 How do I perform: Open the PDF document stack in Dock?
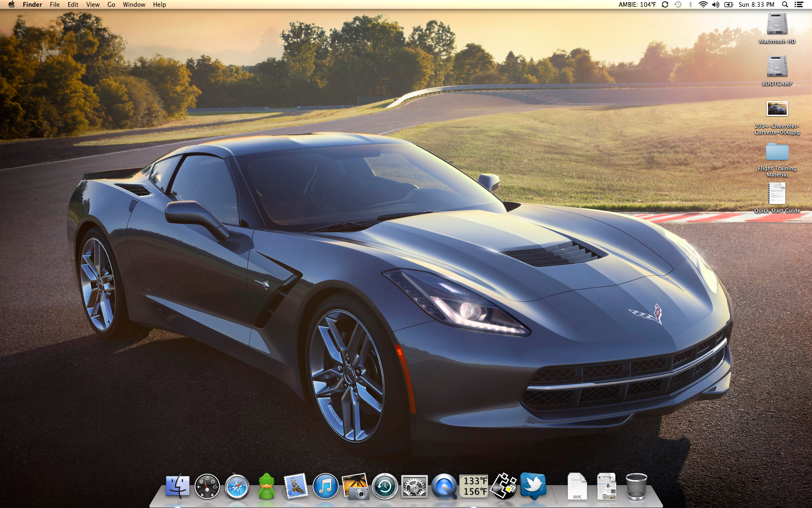click(607, 486)
